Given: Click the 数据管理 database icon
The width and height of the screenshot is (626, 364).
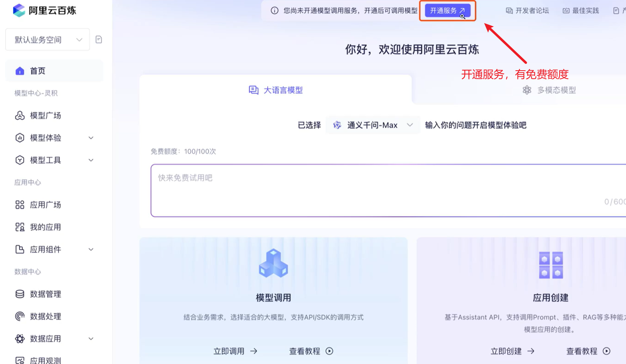Looking at the screenshot, I should (x=20, y=294).
